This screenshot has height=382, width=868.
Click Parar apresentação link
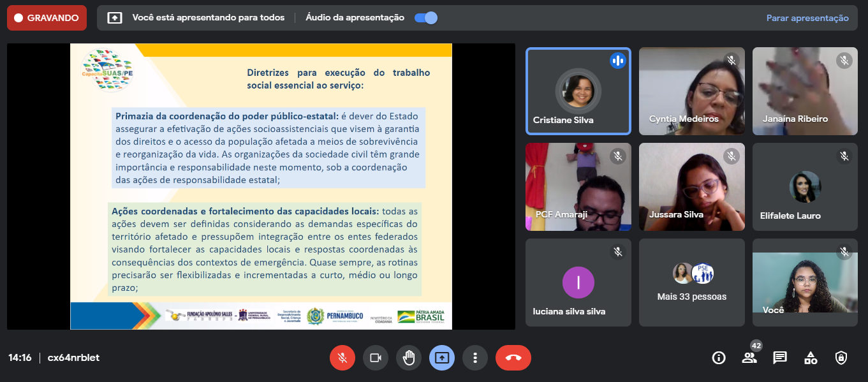tap(807, 18)
